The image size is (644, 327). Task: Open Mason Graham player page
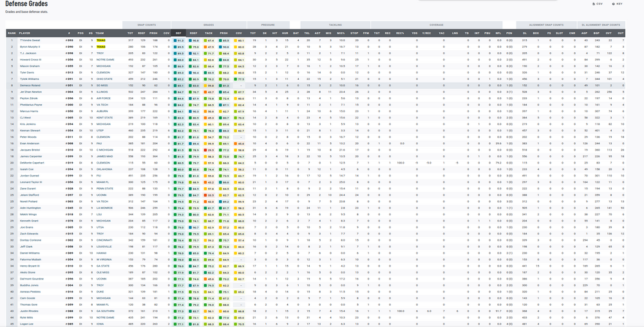pos(30,66)
